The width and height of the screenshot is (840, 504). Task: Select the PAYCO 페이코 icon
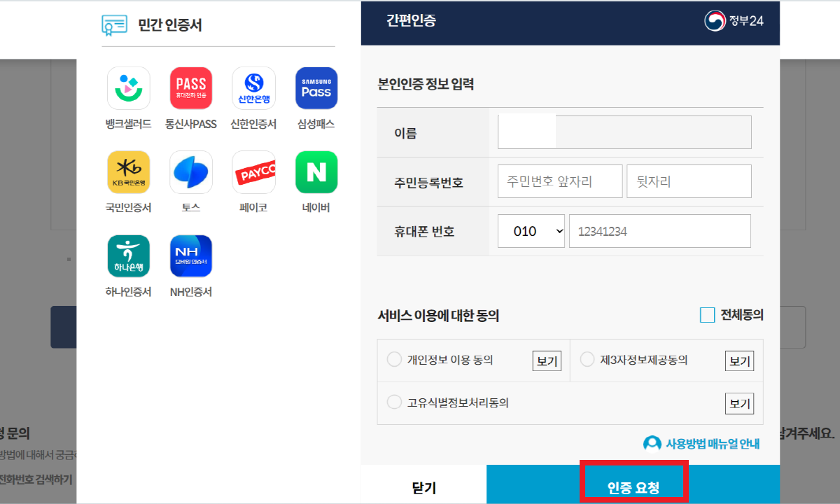coord(253,172)
